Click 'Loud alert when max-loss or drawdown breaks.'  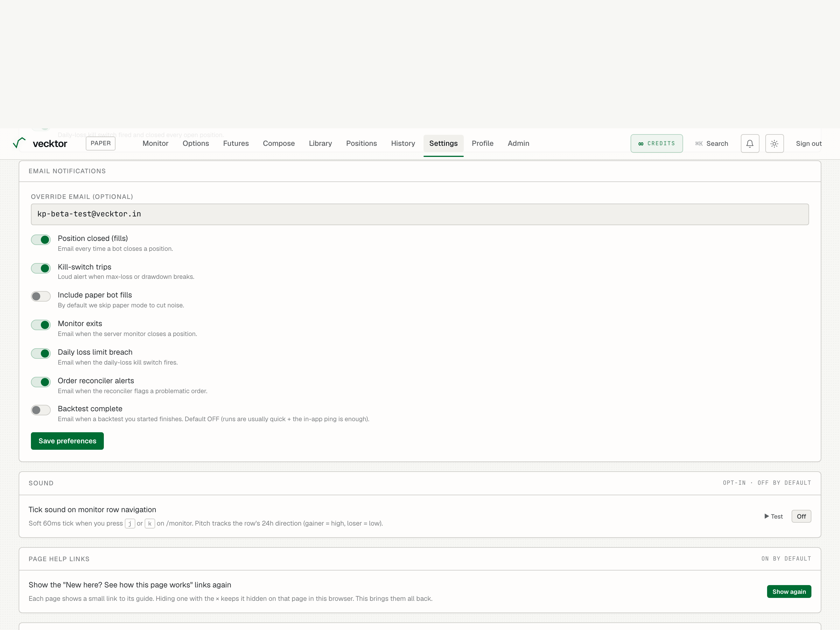click(x=126, y=277)
